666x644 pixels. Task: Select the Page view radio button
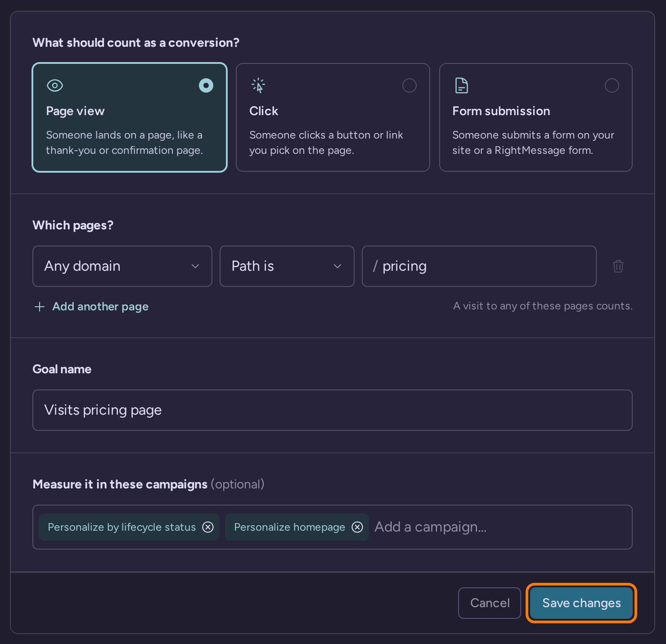click(x=206, y=85)
